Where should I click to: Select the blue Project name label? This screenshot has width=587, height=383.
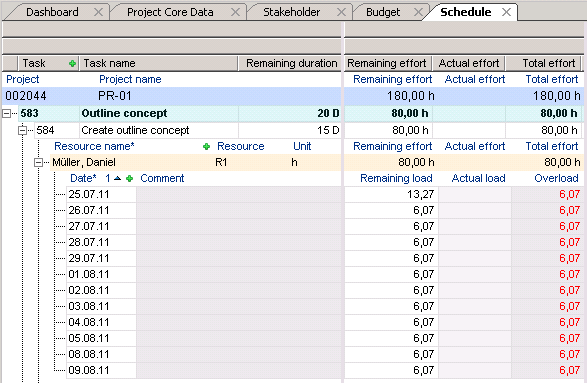pos(130,79)
